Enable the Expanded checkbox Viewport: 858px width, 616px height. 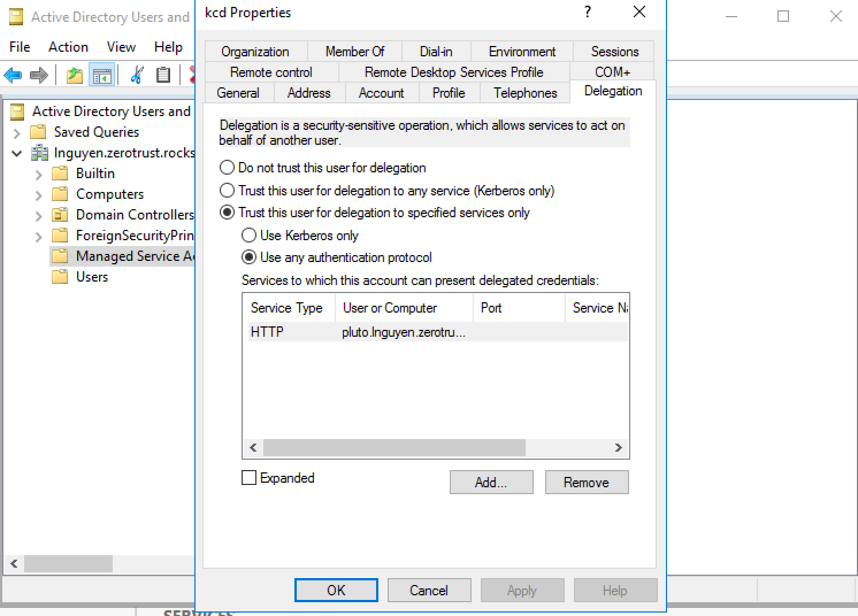pyautogui.click(x=248, y=478)
